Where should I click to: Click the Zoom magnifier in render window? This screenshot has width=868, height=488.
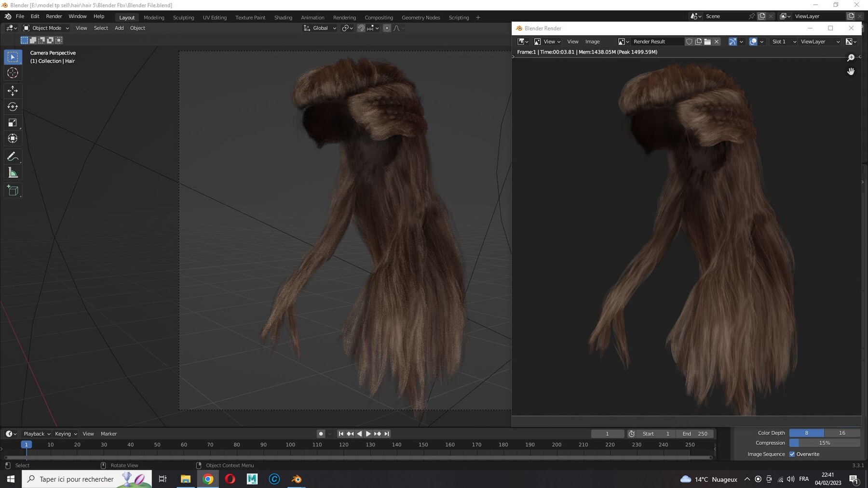click(851, 58)
